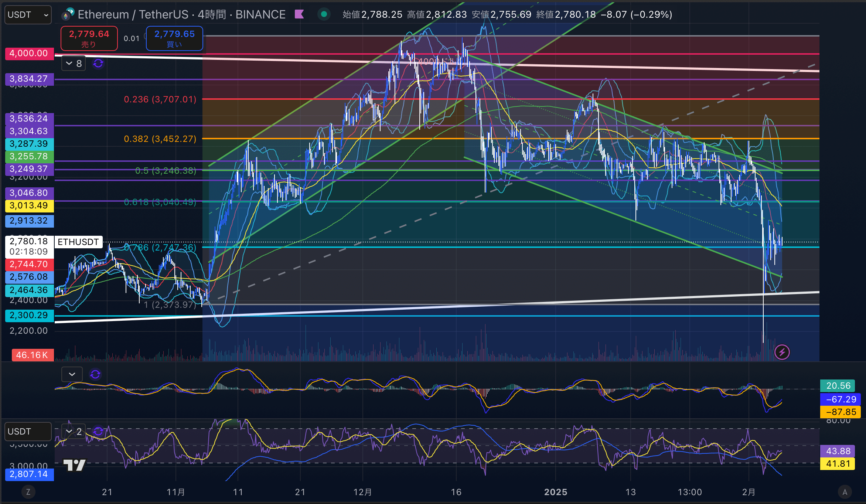Screen dimensions: 866x504
Task: Click the Z timezone button
Action: (x=28, y=492)
